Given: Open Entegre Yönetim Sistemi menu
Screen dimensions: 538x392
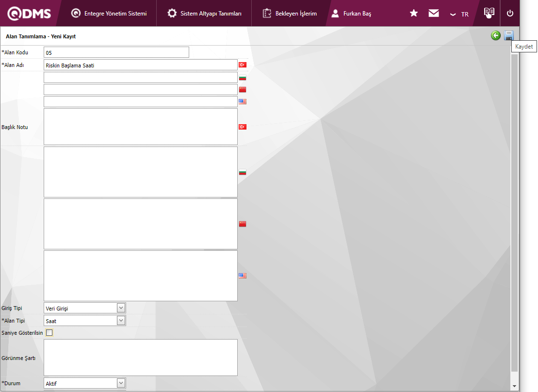Looking at the screenshot, I should pyautogui.click(x=109, y=14).
